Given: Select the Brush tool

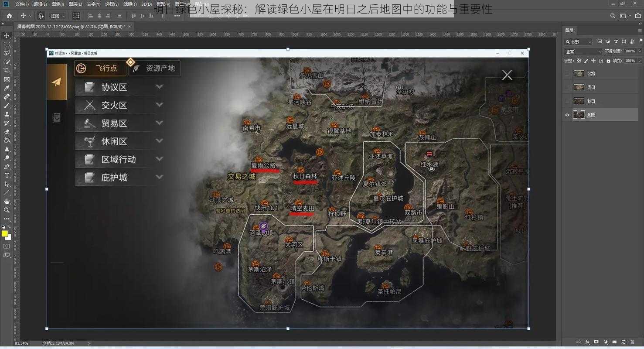Looking at the screenshot, I should (7, 106).
